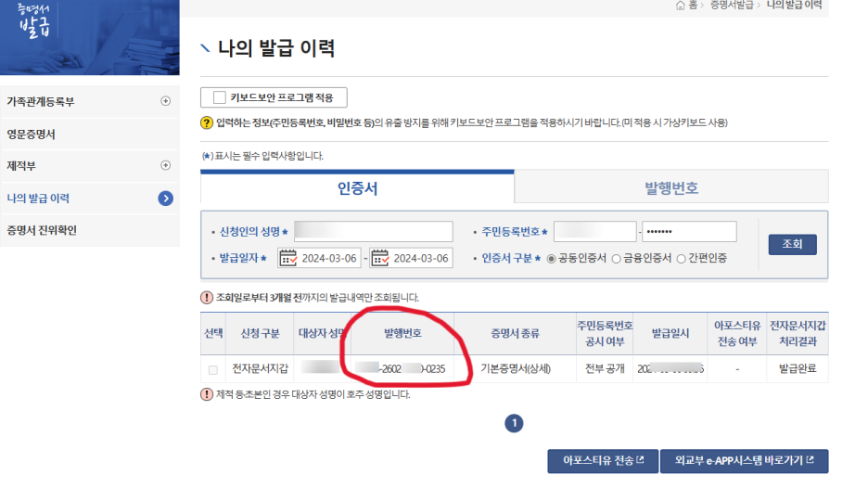Click 증명서발급 in the breadcrumb

tap(732, 5)
